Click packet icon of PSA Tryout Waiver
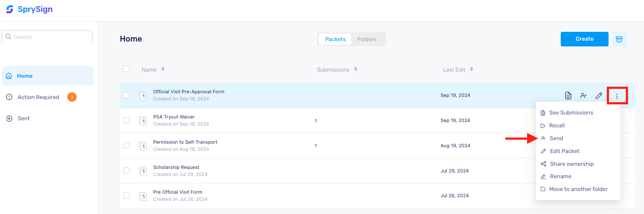This screenshot has height=214, width=644. [143, 121]
